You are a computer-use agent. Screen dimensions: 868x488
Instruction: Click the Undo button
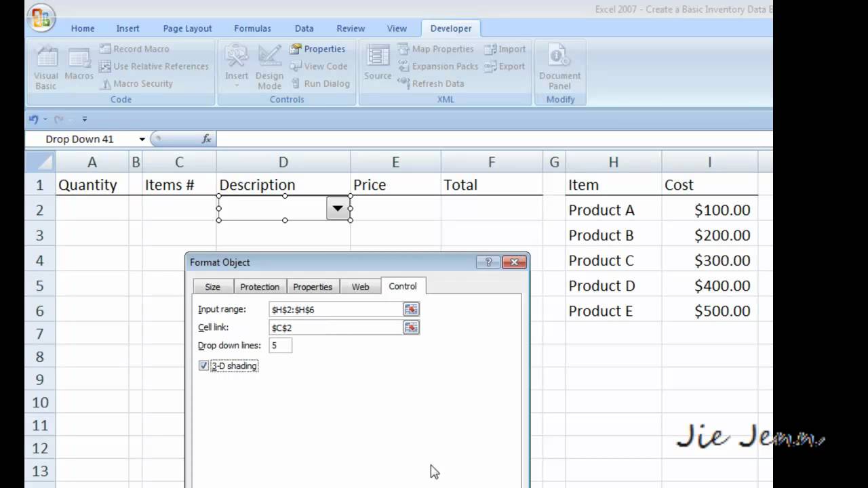[x=34, y=119]
